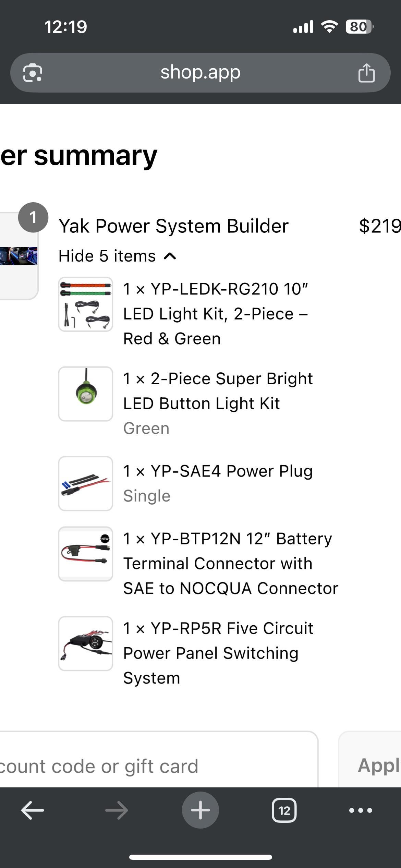The width and height of the screenshot is (401, 868).
Task: Tap the YP-SAE4 Power Plug thumbnail
Action: (x=86, y=483)
